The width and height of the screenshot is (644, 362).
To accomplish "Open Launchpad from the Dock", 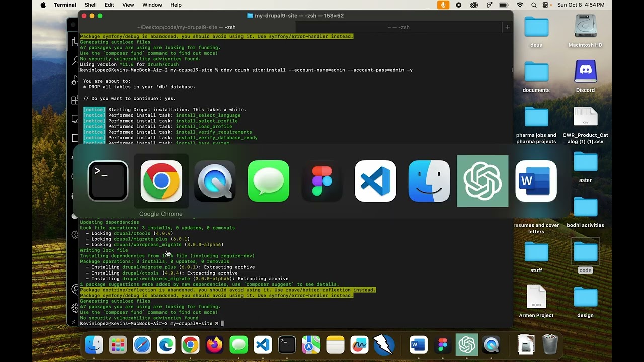I will [118, 345].
